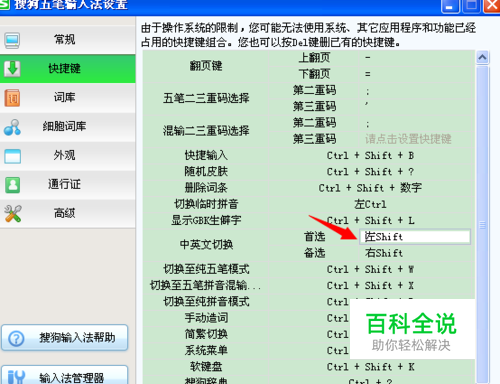
Task: Minimize the 搜狗五笔输入法设置 window
Action: tap(450, 6)
